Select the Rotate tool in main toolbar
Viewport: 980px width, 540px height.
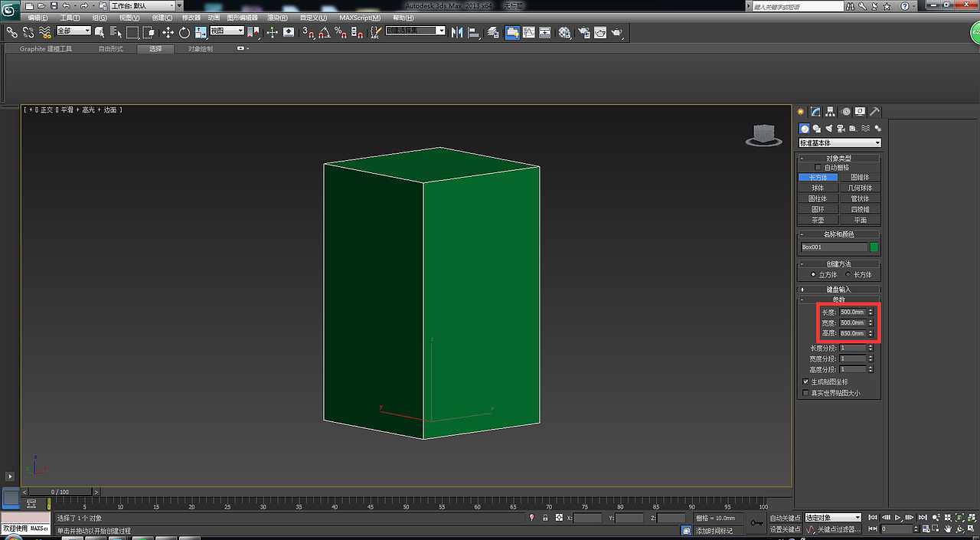(185, 32)
